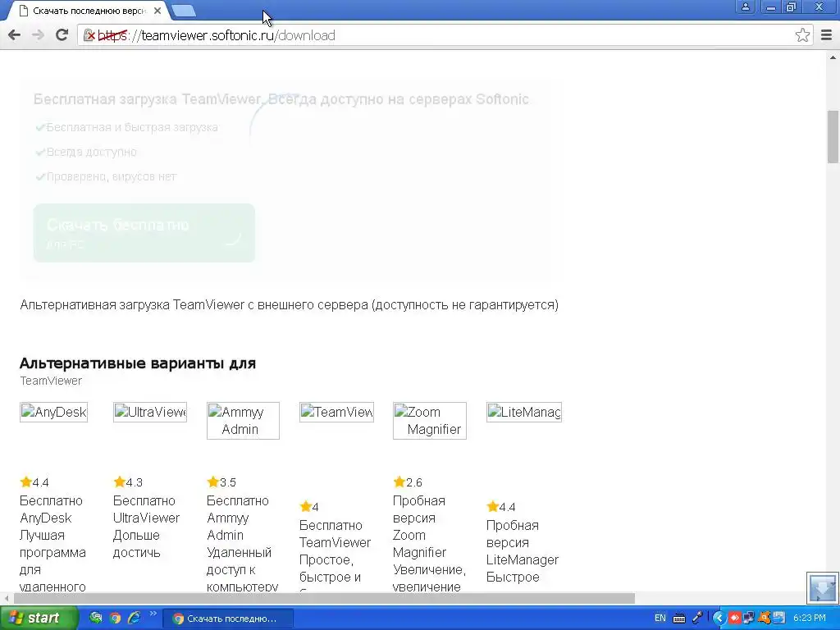Click the vertical scrollbar up arrow
840x630 pixels.
[833, 57]
